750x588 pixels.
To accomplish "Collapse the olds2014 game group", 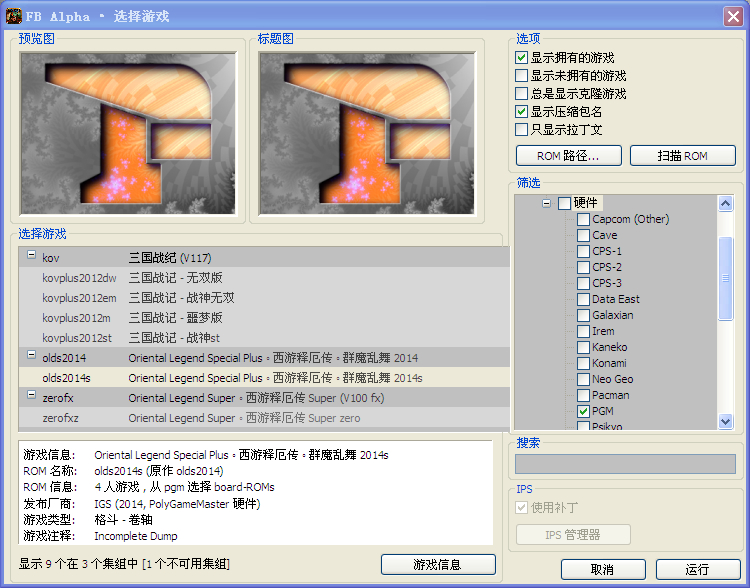I will [31, 355].
